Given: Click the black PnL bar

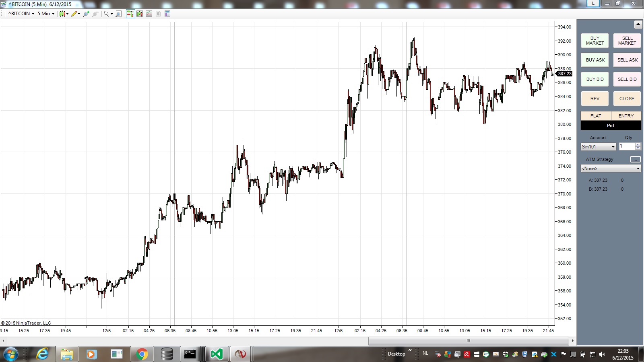Looking at the screenshot, I should pyautogui.click(x=611, y=125).
